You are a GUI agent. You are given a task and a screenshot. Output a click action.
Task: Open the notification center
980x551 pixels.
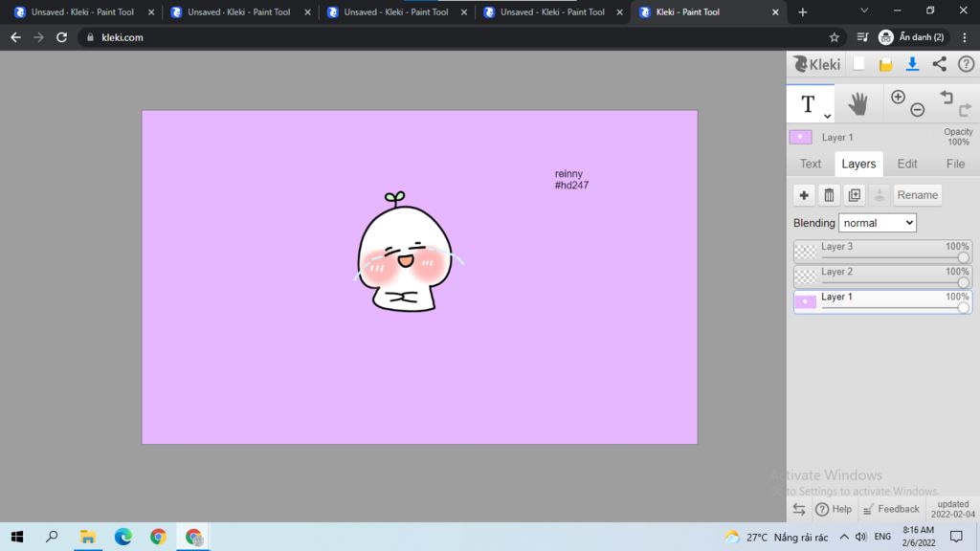coord(956,537)
